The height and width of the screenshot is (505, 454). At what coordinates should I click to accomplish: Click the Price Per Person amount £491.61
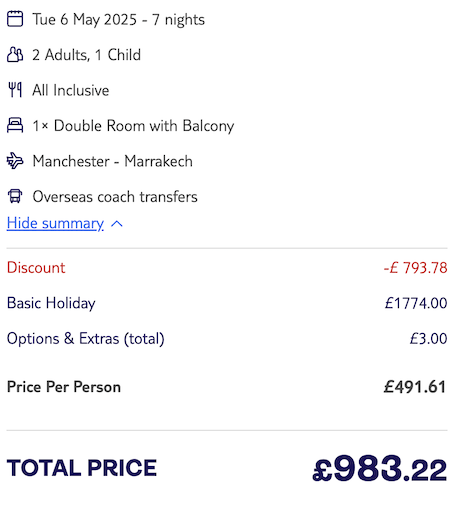coord(415,387)
